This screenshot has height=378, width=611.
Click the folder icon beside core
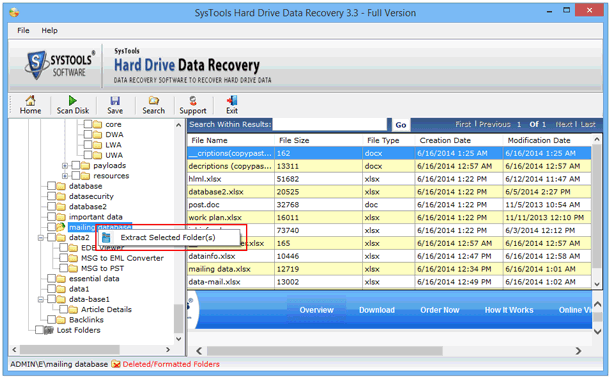pyautogui.click(x=97, y=124)
